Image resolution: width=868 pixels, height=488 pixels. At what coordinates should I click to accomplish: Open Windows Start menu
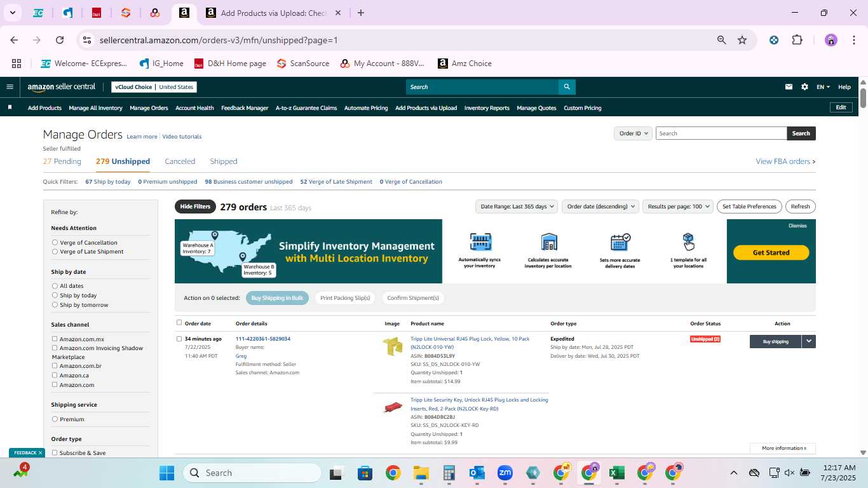(166, 473)
